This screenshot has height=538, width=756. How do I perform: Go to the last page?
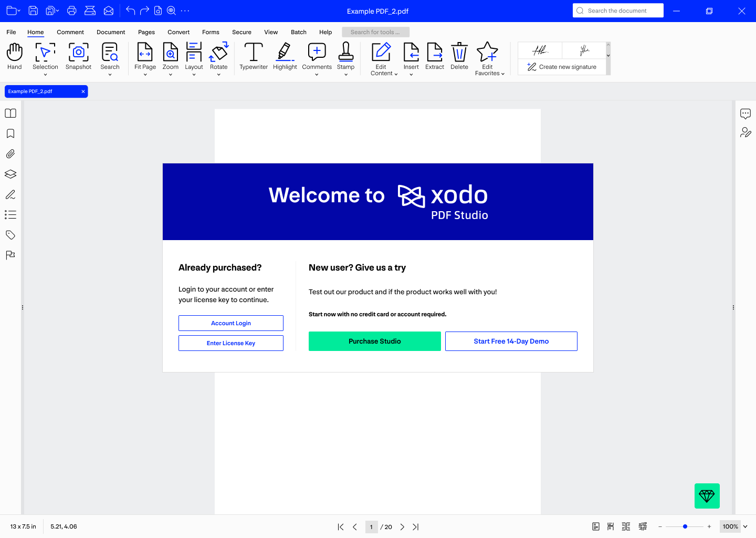416,527
